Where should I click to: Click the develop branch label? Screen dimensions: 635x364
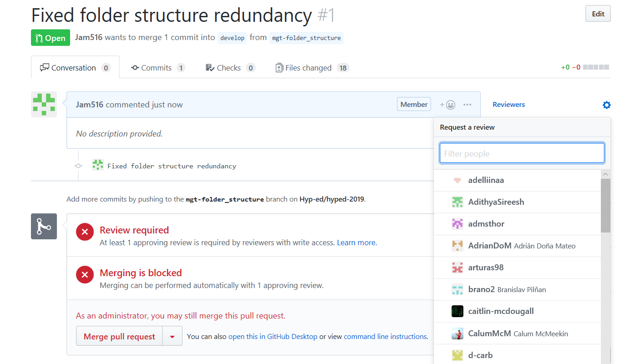coord(232,38)
